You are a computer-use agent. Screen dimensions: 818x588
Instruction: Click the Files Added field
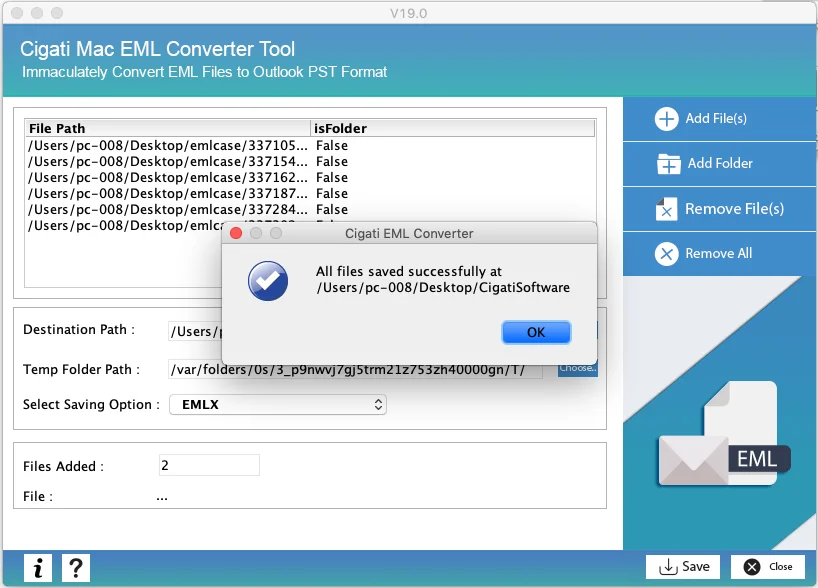pyautogui.click(x=209, y=465)
